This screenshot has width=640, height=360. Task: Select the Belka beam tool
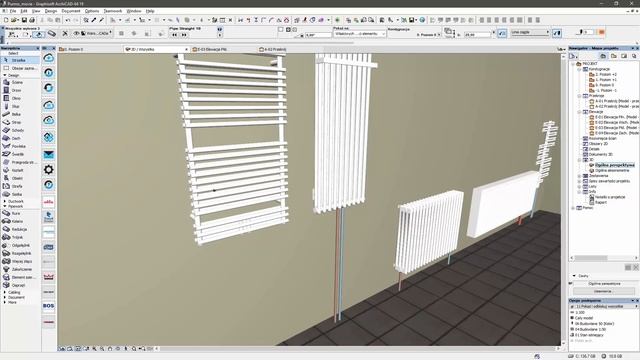pos(20,114)
